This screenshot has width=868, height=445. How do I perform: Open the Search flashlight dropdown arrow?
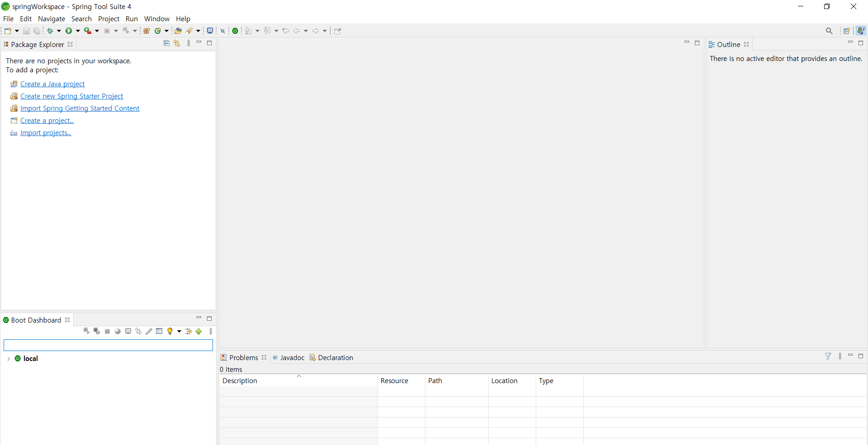click(x=198, y=31)
